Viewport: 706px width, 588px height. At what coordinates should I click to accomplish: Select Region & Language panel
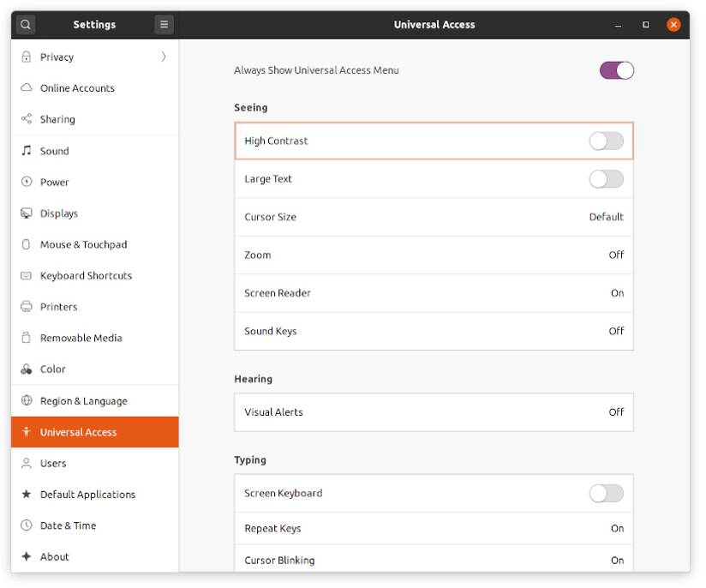[x=95, y=401]
